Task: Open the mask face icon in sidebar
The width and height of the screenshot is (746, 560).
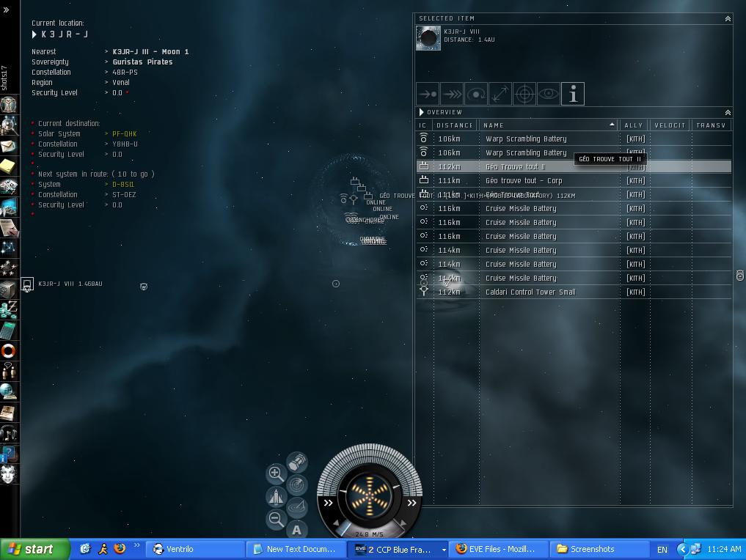Action: pyautogui.click(x=9, y=474)
